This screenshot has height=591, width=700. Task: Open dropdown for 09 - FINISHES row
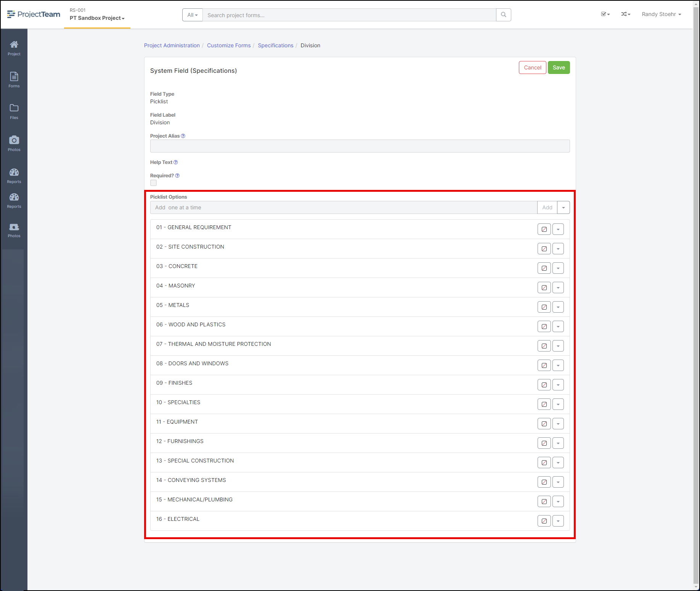(558, 385)
